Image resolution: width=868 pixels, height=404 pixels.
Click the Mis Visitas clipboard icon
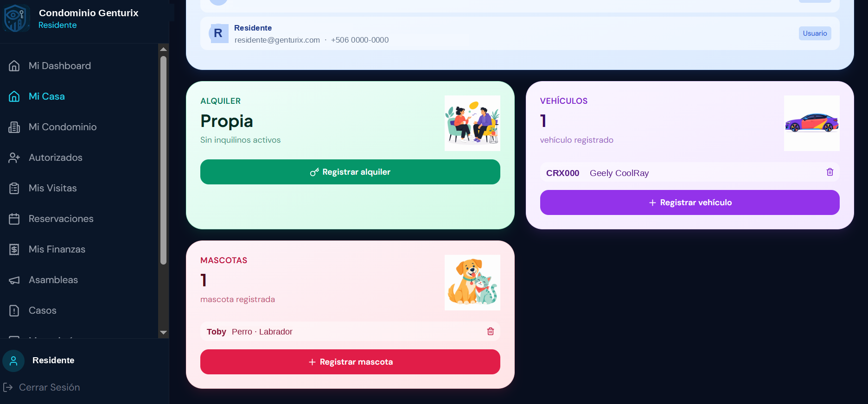click(x=14, y=188)
